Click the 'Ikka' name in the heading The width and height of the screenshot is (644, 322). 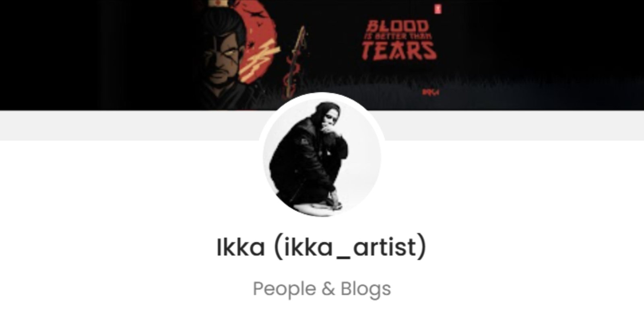241,247
